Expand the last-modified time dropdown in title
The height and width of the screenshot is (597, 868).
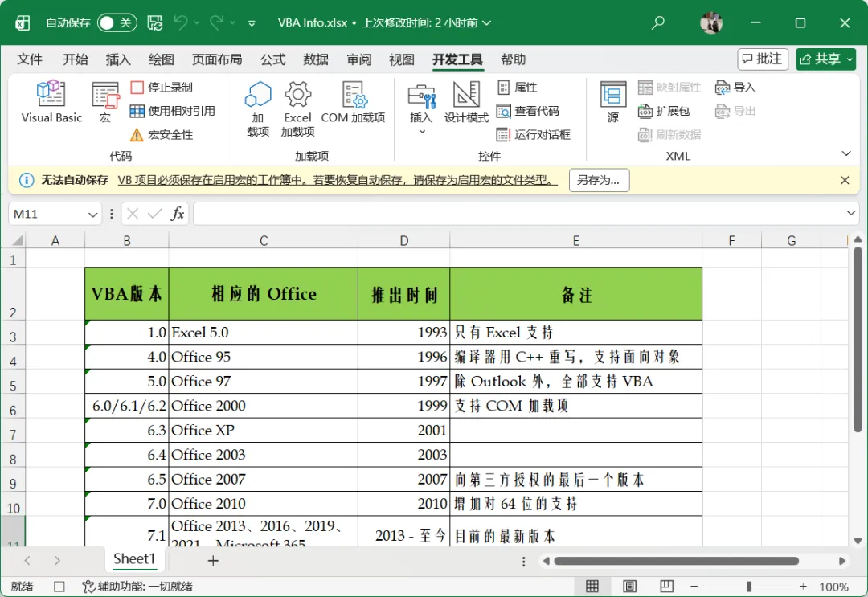tap(486, 22)
